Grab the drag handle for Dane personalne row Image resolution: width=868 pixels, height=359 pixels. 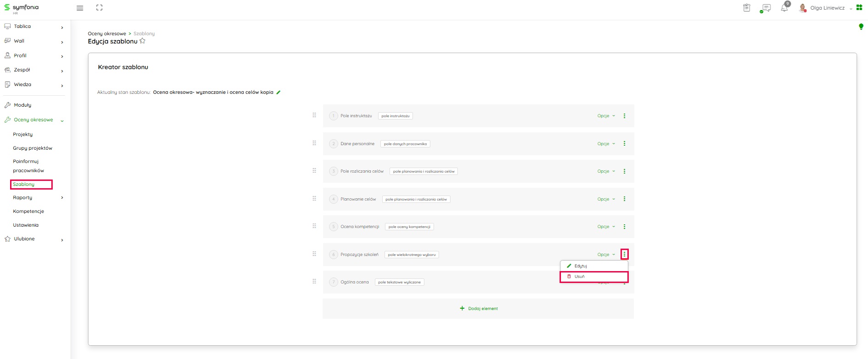tap(314, 143)
